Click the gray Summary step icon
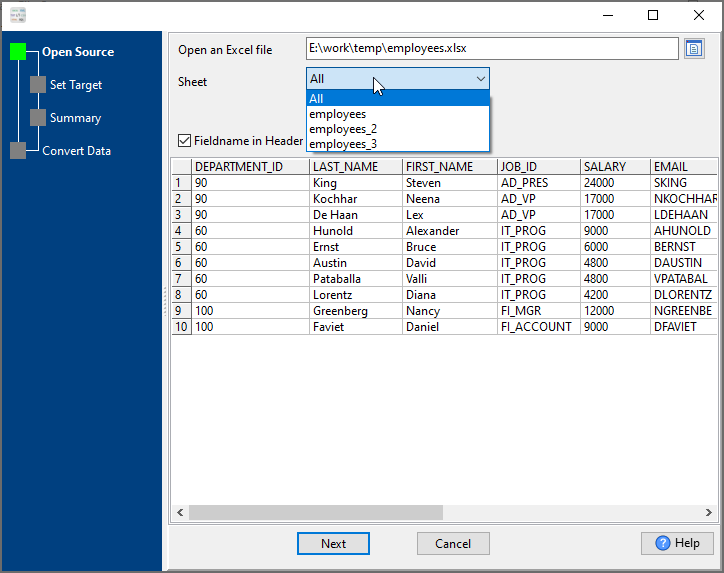Image resolution: width=724 pixels, height=573 pixels. (38, 118)
